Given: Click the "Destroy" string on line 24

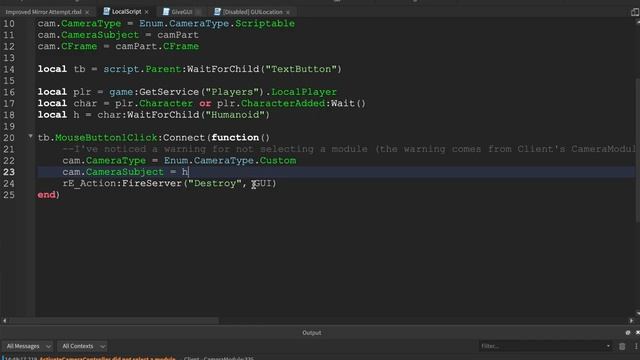Looking at the screenshot, I should 214,184.
